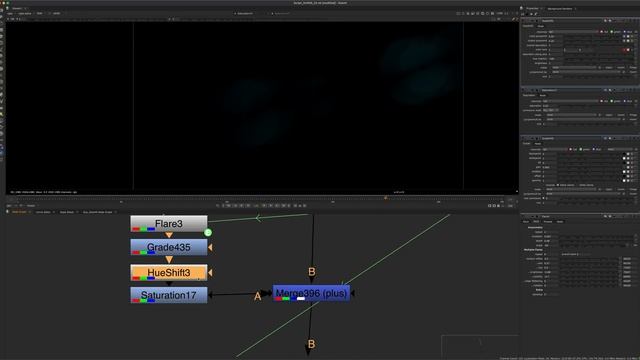Click the whitepoint color swatch in Grade panel
This screenshot has height=360, width=640.
pos(624,158)
